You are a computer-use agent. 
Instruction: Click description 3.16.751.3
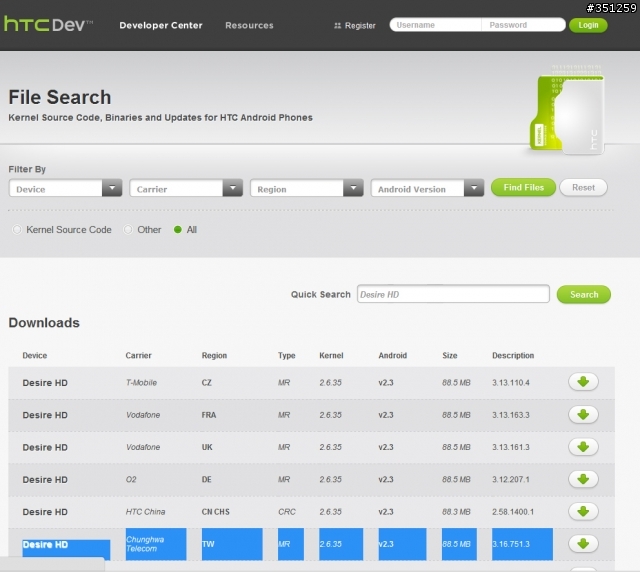click(522, 544)
